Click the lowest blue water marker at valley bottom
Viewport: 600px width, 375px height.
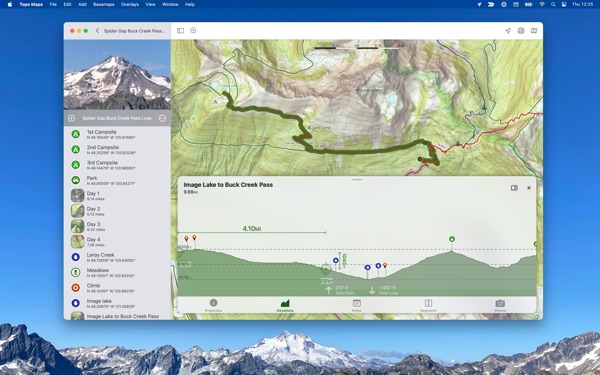click(368, 267)
